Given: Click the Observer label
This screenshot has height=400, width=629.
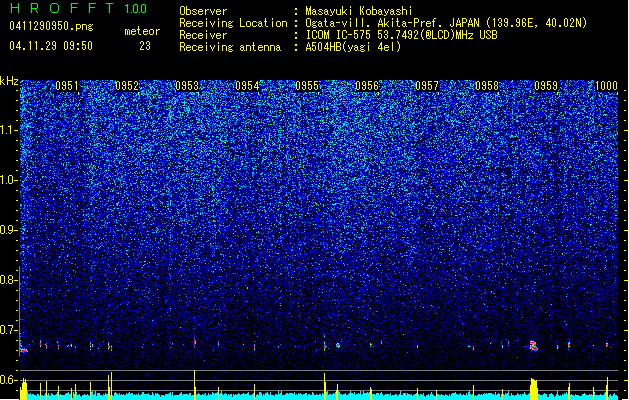Looking at the screenshot, I should click(203, 11).
